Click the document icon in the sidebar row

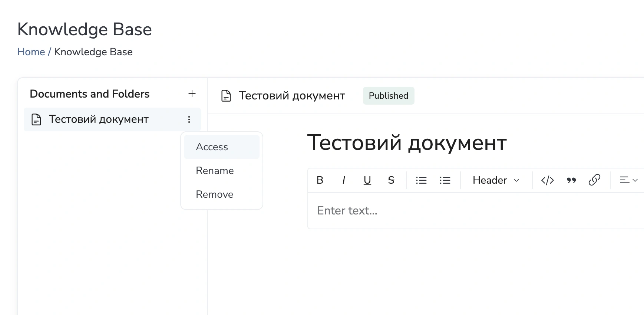(x=36, y=119)
